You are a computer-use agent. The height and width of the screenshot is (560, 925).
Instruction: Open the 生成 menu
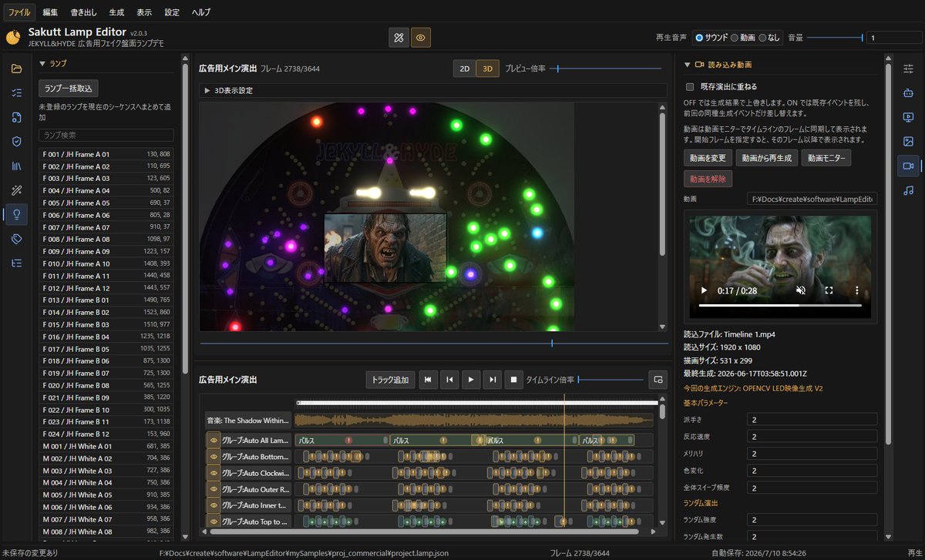click(x=116, y=12)
